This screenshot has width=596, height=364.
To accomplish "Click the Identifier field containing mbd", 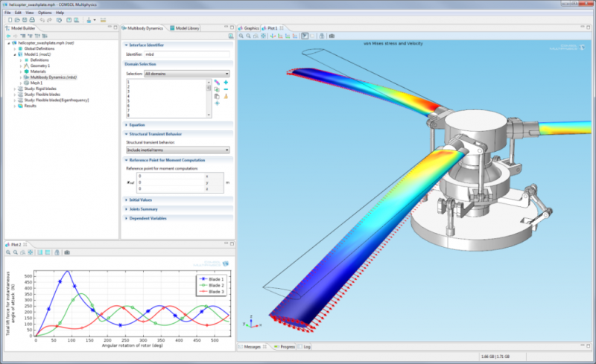I will tap(187, 54).
